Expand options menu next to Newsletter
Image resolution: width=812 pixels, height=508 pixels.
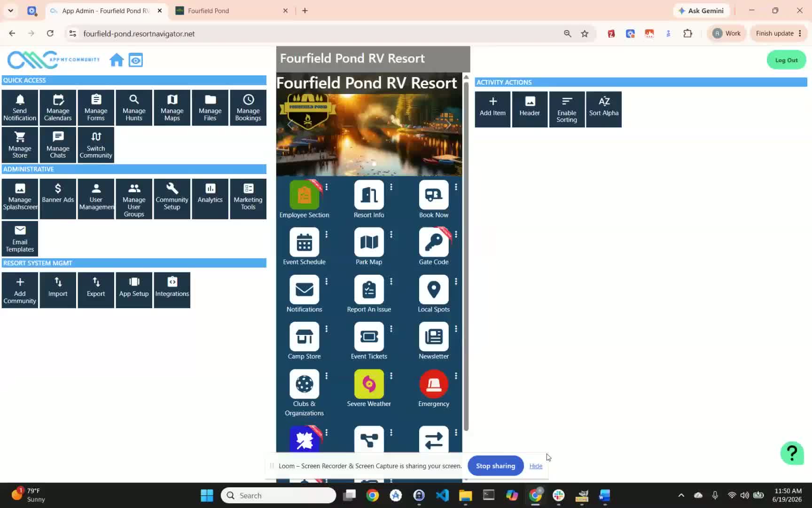(x=456, y=329)
